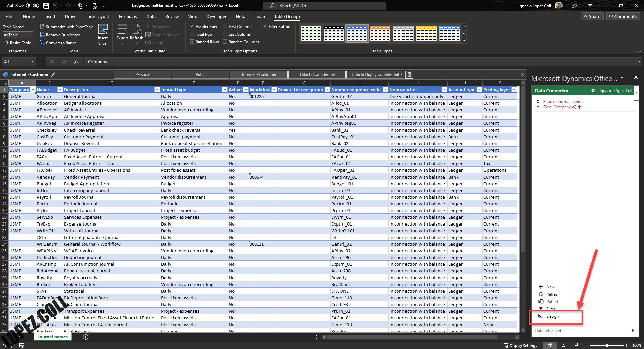Add new sheet with plus icon
This screenshot has width=644, height=349.
point(86,337)
